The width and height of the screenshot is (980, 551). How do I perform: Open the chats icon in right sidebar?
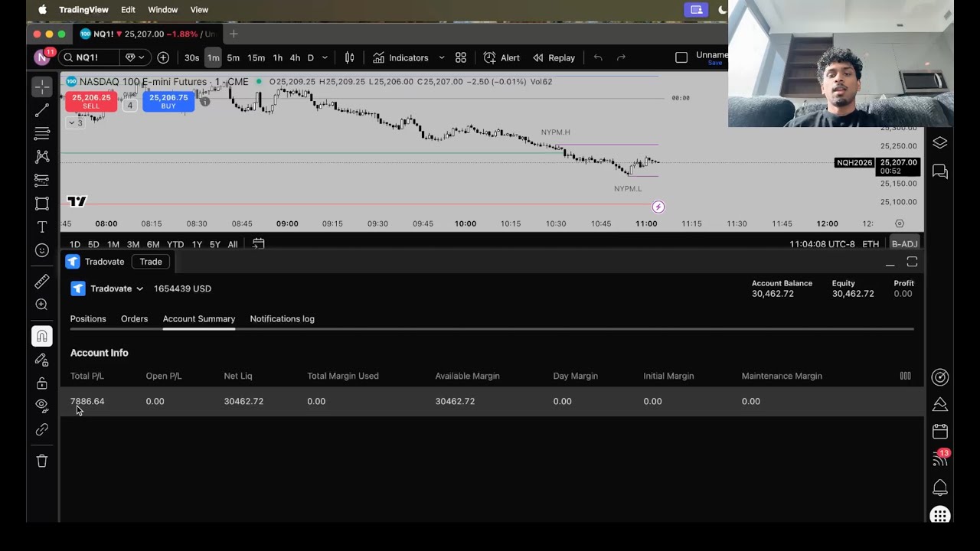pyautogui.click(x=940, y=172)
